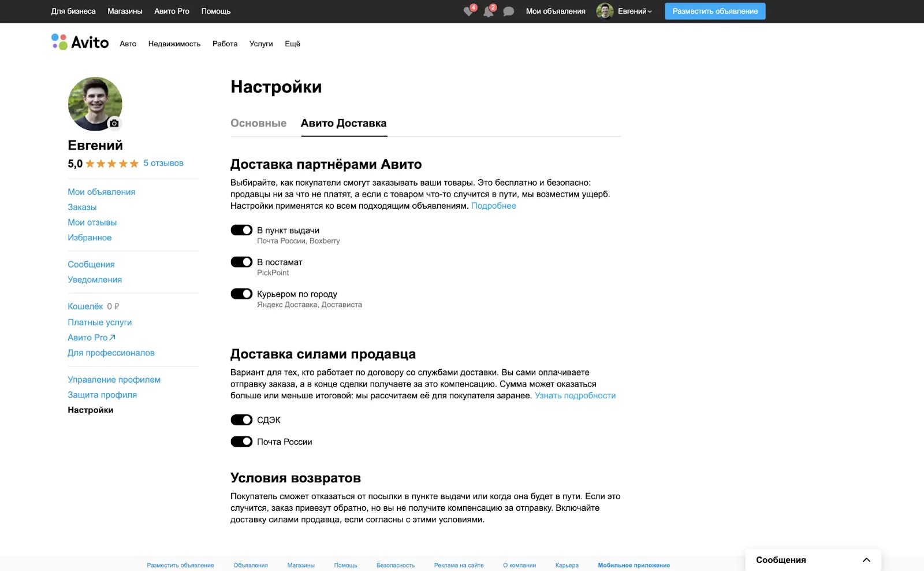Open Сообщения sidebar link
Image resolution: width=924 pixels, height=571 pixels.
[91, 264]
